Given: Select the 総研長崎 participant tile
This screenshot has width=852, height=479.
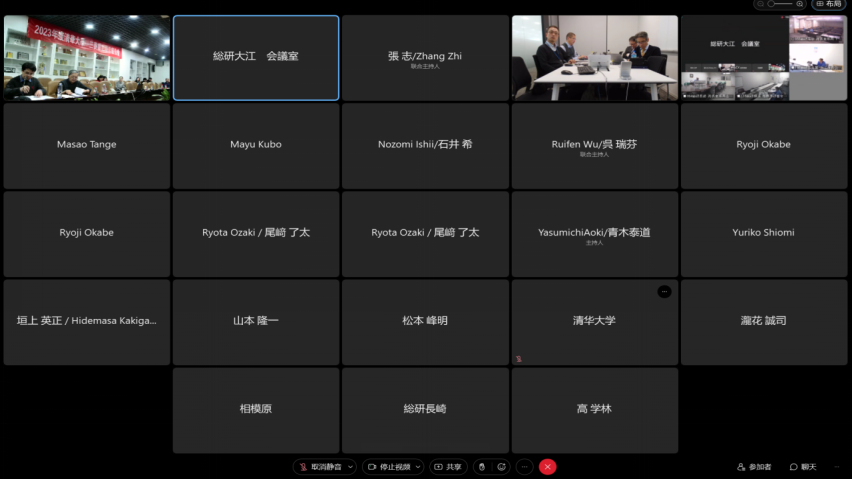Looking at the screenshot, I should coord(425,410).
